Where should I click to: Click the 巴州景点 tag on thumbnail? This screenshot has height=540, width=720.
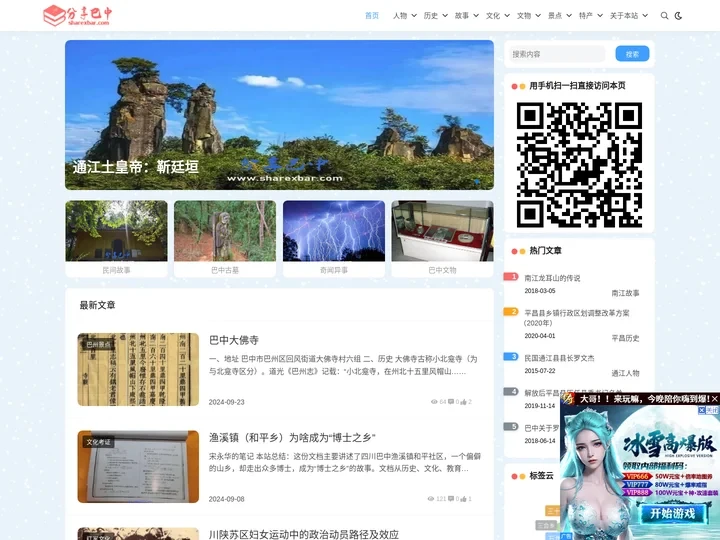[98, 344]
